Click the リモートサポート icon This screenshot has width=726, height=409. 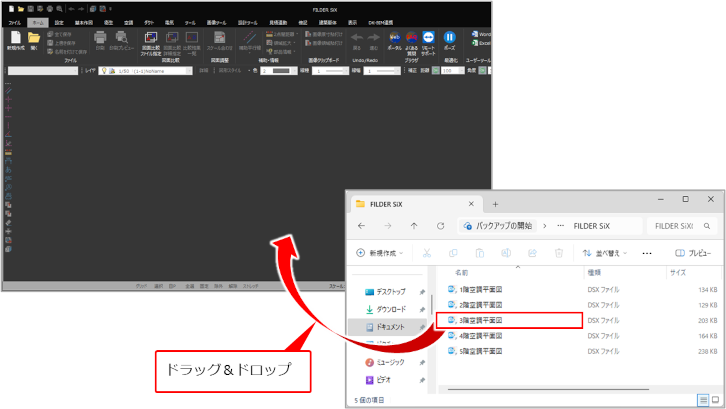point(428,38)
